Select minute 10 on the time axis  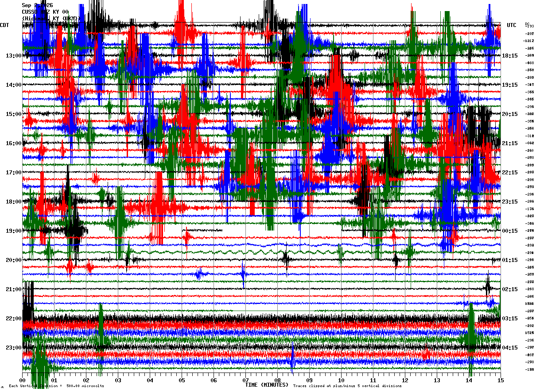coord(341,380)
